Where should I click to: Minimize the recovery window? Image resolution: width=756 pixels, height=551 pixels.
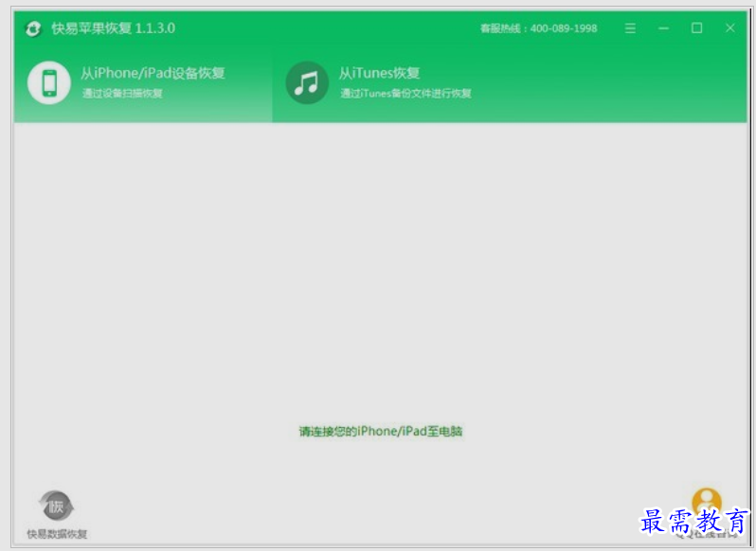[x=663, y=28]
